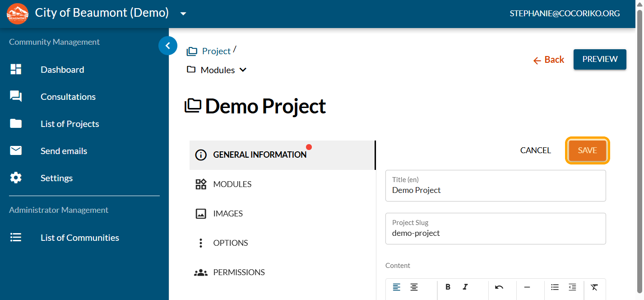Click the Beaumont community logo

pos(18,14)
